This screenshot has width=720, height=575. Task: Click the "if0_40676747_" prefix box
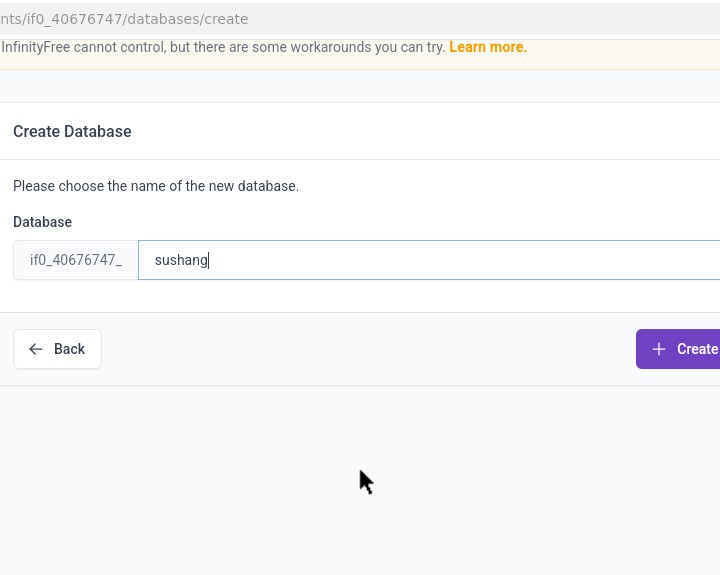tap(76, 260)
